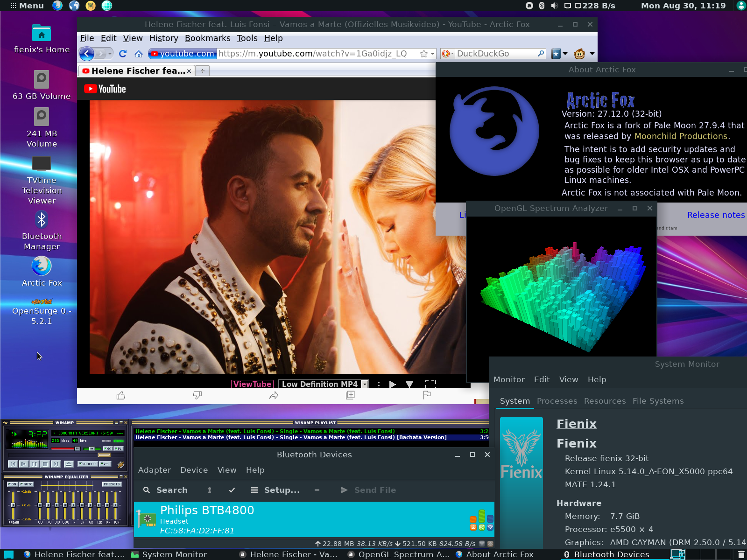Click the ViewTube download triangle icon
The height and width of the screenshot is (560, 747).
(409, 385)
